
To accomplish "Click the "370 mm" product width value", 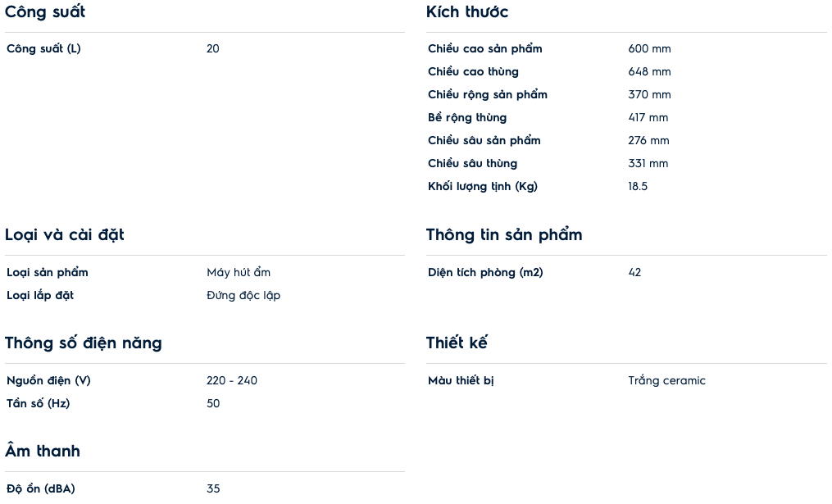I will click(649, 95).
